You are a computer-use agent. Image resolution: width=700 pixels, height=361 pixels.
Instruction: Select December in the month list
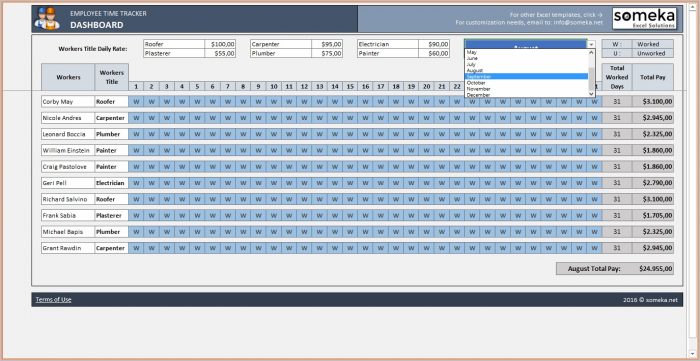527,95
